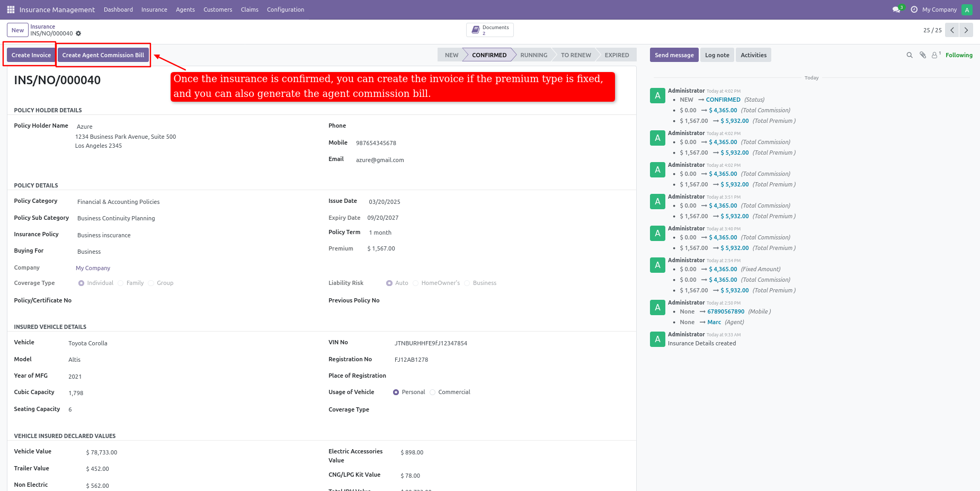
Task: Click Issue Date 03/20/2025 field
Action: [385, 202]
